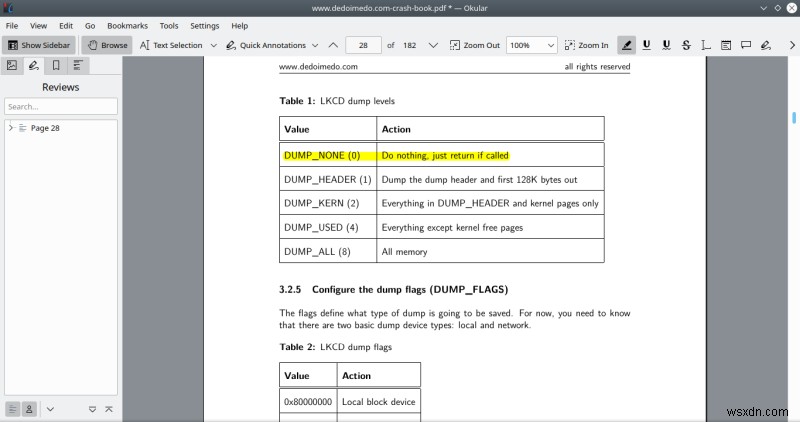Screen dimensions: 800x422
Task: Toggle the Show Sidebar button
Action: click(39, 45)
